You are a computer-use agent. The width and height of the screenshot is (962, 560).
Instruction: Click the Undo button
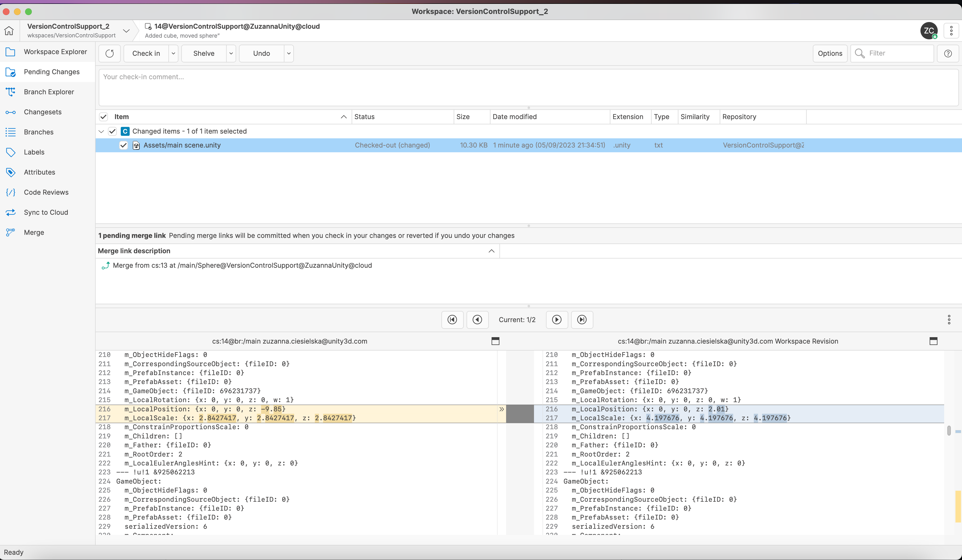click(262, 54)
